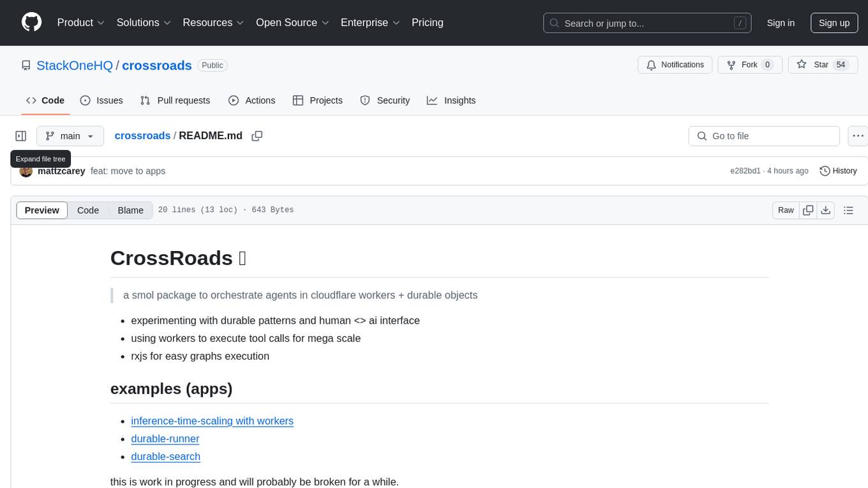Viewport: 868px width, 488px height.
Task: Switch to the Code view toggle
Action: pos(88,210)
